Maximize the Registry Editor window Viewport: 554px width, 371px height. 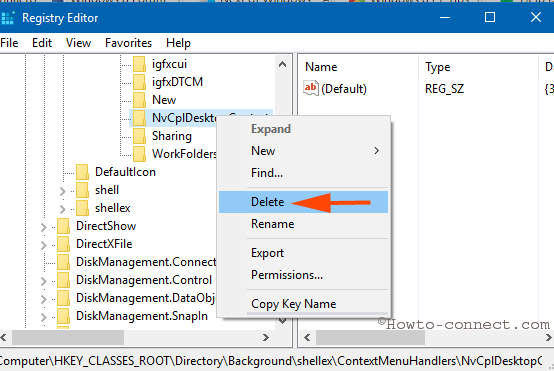tap(490, 17)
